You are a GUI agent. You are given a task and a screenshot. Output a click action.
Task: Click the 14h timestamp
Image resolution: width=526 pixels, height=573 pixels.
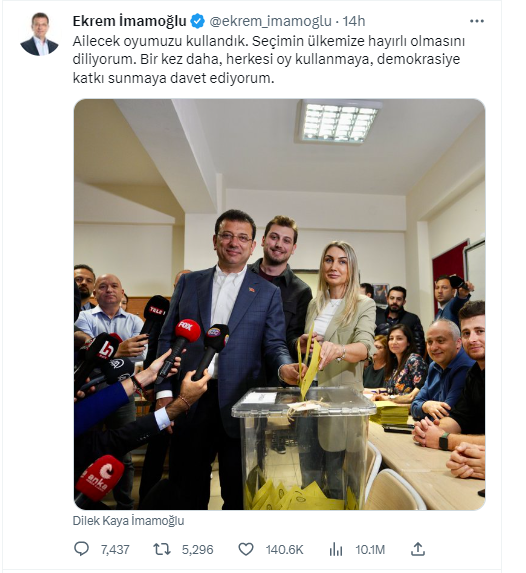353,21
